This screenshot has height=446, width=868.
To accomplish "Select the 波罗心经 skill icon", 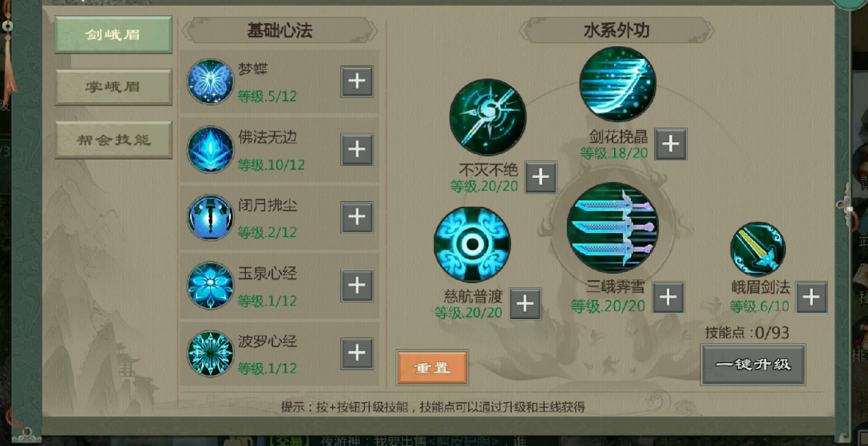I will (x=210, y=353).
